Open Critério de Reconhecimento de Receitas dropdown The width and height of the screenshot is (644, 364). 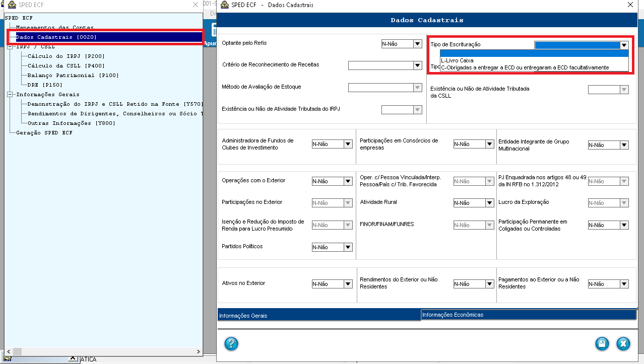pyautogui.click(x=417, y=65)
